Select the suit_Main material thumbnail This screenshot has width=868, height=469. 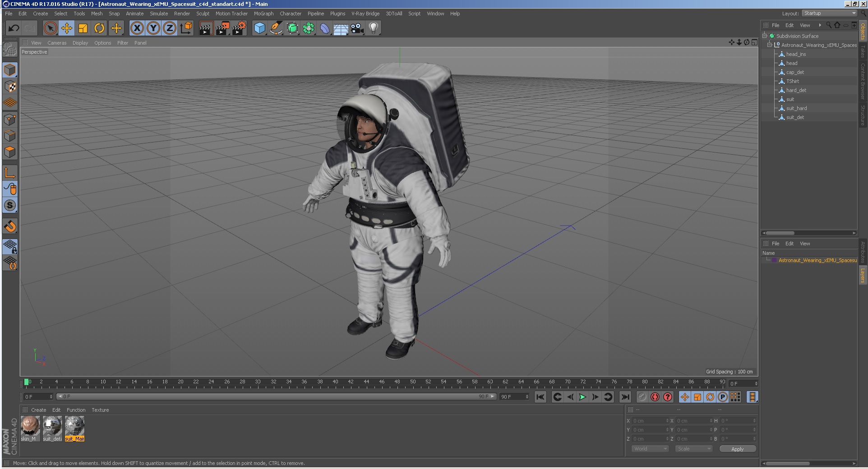(74, 428)
